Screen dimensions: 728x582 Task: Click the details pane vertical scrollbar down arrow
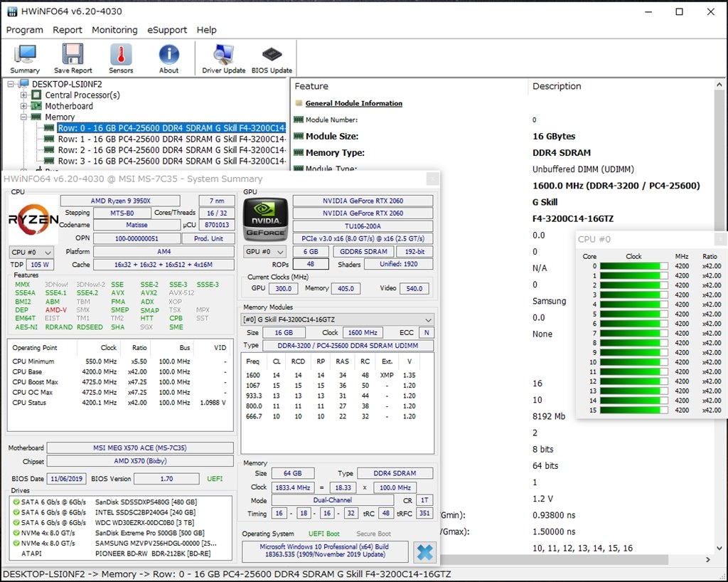pos(719,548)
